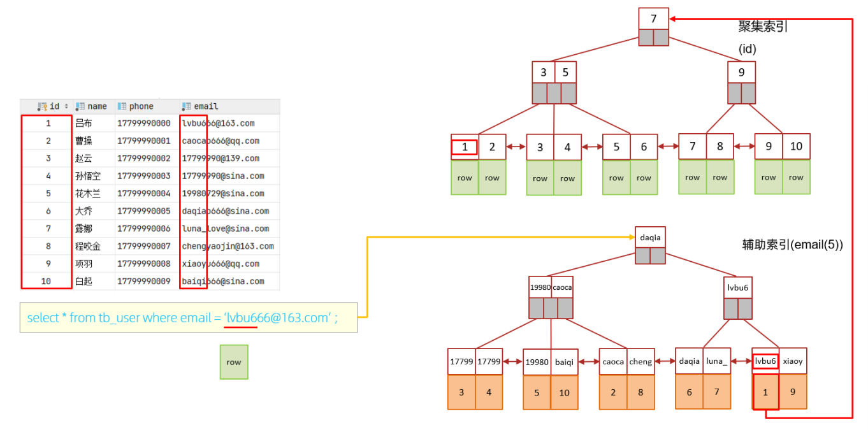Screen dimensions: 868x430
Task: Click secondary leaf key luna_
Action: coord(716,361)
